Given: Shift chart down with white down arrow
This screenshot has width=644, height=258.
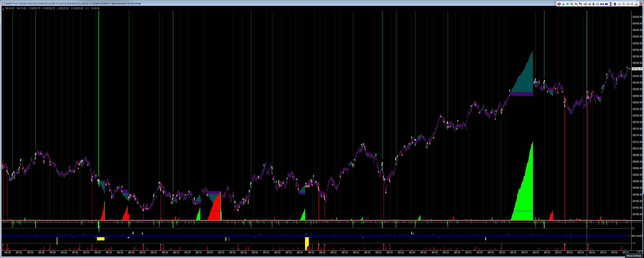Looking at the screenshot, I should 624,4.
